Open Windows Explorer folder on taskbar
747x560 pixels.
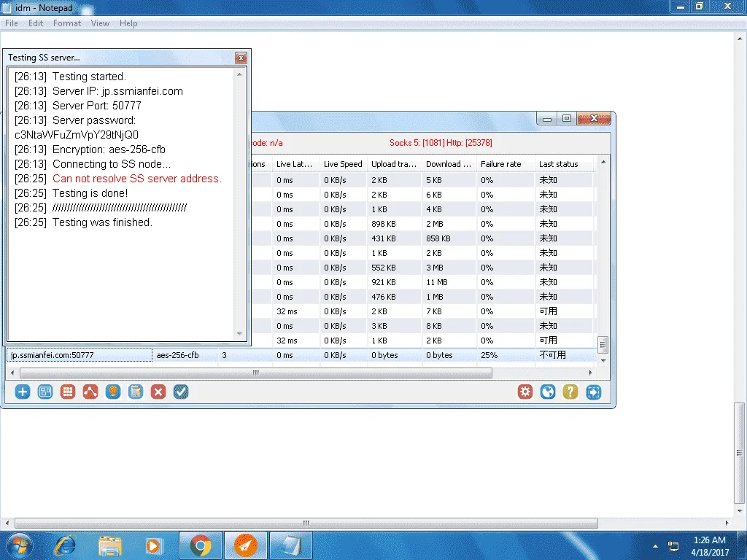click(110, 545)
